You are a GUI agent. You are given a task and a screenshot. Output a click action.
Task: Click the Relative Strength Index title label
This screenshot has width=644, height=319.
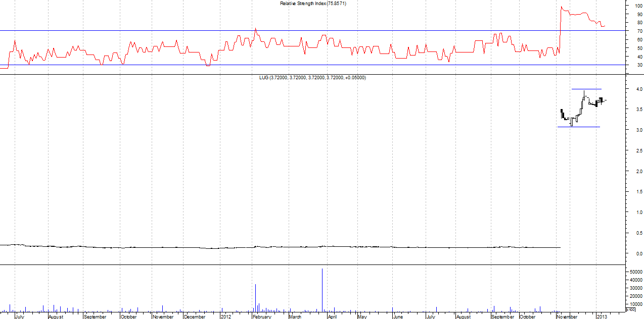tap(313, 4)
